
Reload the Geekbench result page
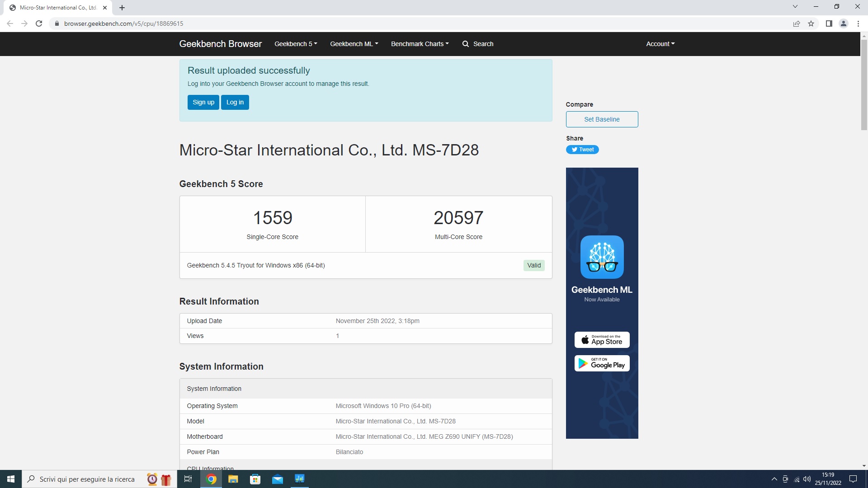[39, 23]
